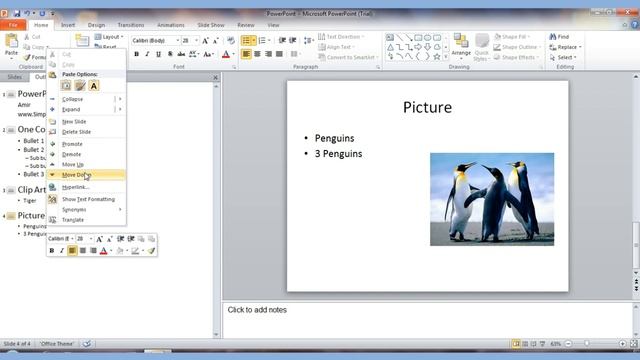Select the right arrow shape in gallery
The height and width of the screenshot is (360, 640).
coord(418,47)
